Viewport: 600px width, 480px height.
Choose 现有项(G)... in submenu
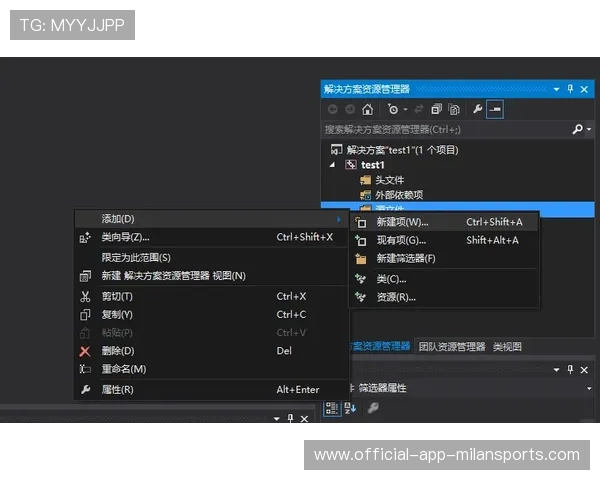coord(444,240)
